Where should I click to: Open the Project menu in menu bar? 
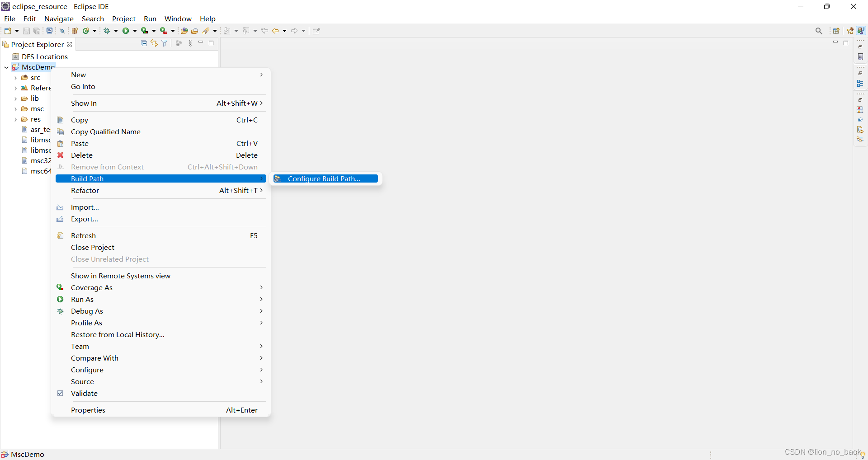pos(123,19)
